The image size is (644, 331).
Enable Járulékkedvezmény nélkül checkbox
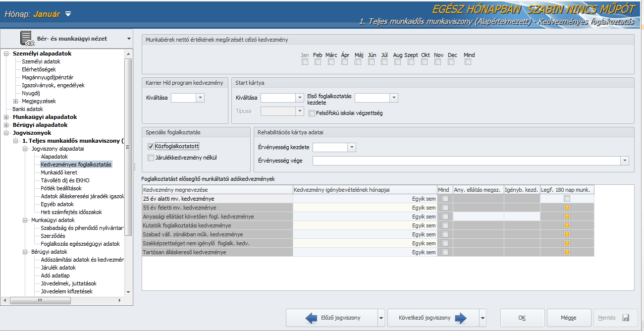[151, 158]
